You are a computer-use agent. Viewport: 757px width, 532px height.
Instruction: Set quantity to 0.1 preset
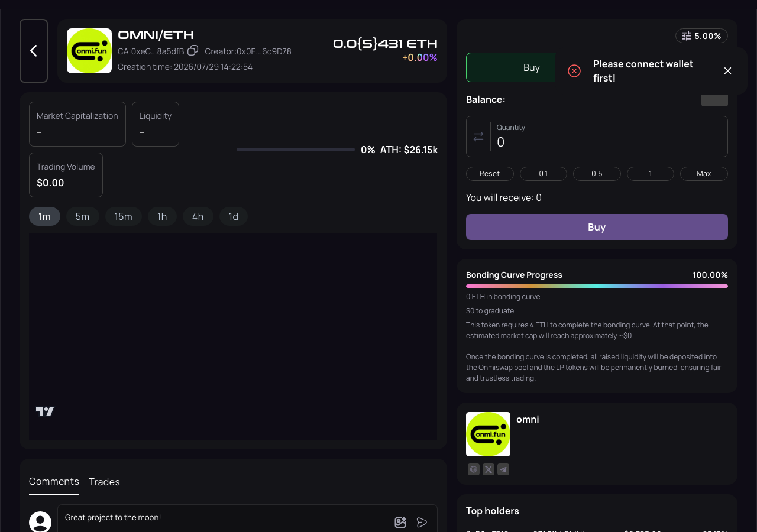(x=543, y=174)
